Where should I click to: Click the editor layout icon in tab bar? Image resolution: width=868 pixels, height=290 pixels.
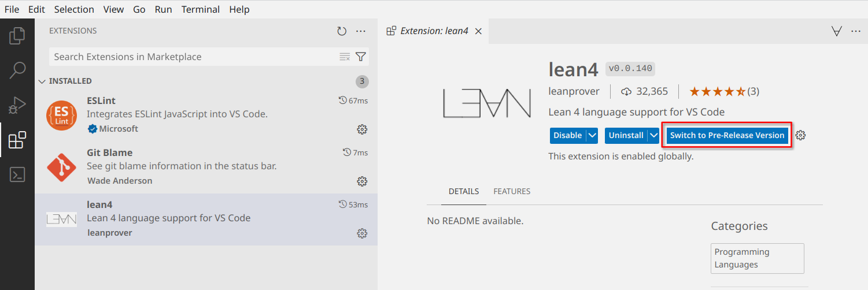[836, 31]
